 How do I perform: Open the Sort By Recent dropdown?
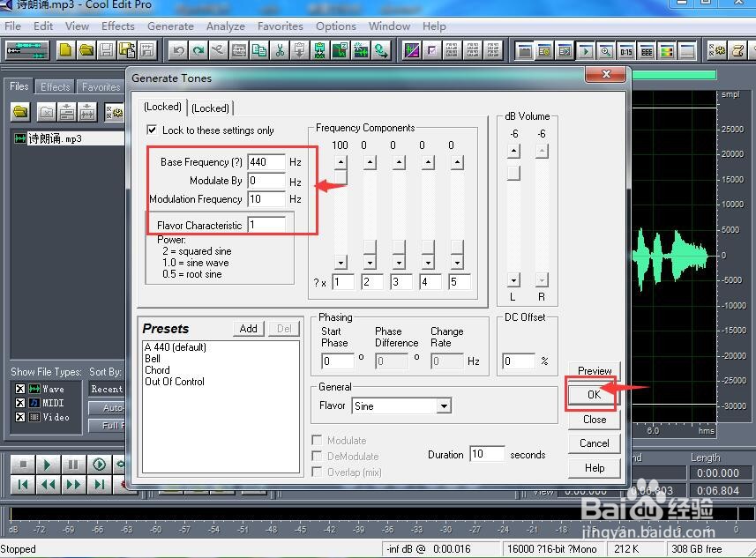click(106, 389)
